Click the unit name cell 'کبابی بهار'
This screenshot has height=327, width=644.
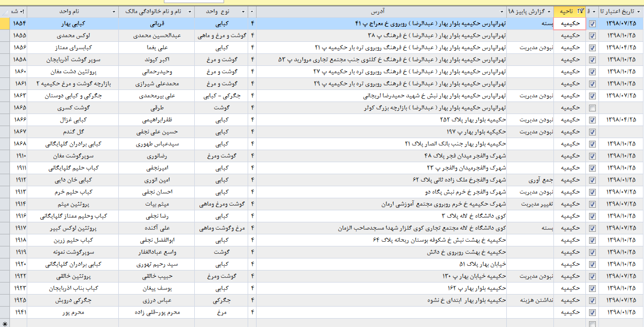coord(72,24)
